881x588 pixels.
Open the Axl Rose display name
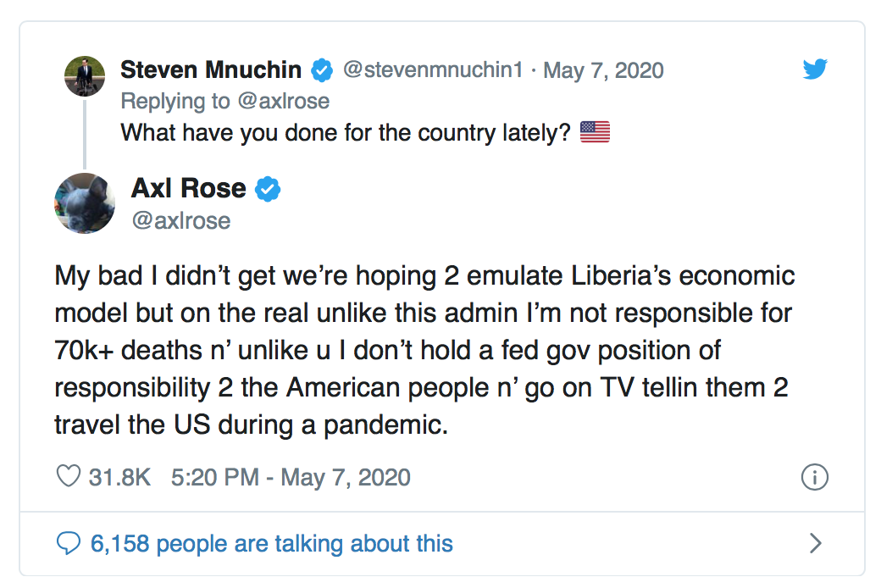pos(188,188)
